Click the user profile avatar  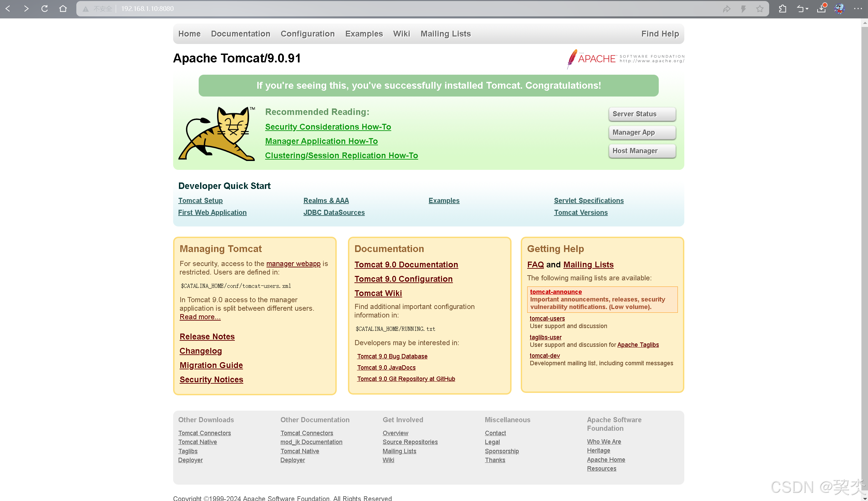839,9
